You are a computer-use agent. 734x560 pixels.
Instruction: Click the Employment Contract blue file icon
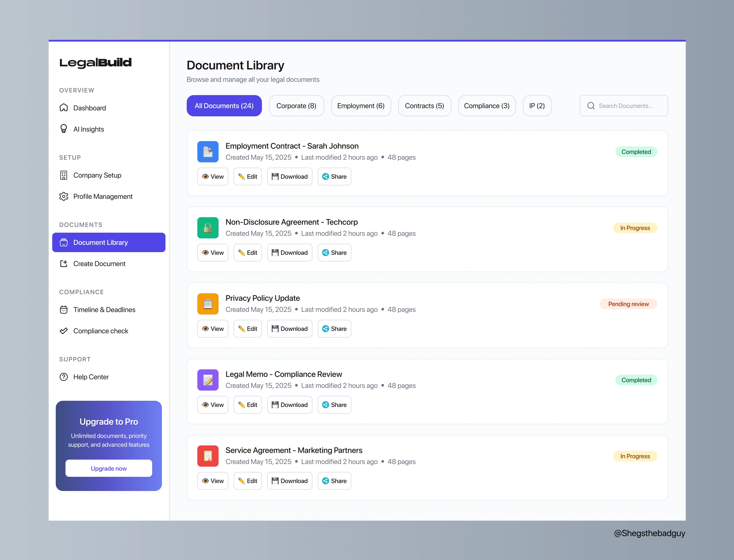(208, 152)
